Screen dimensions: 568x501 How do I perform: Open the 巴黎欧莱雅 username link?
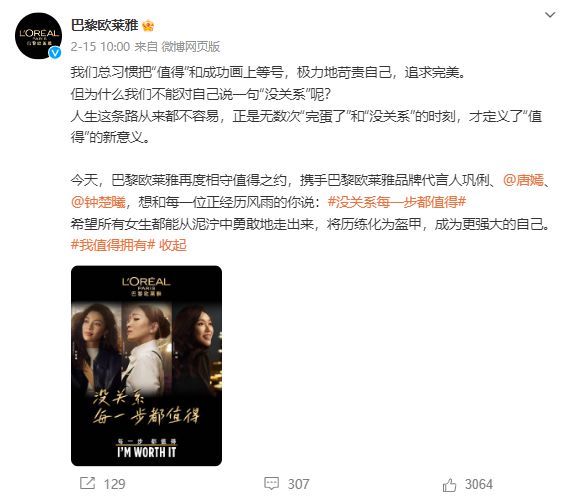coord(104,25)
